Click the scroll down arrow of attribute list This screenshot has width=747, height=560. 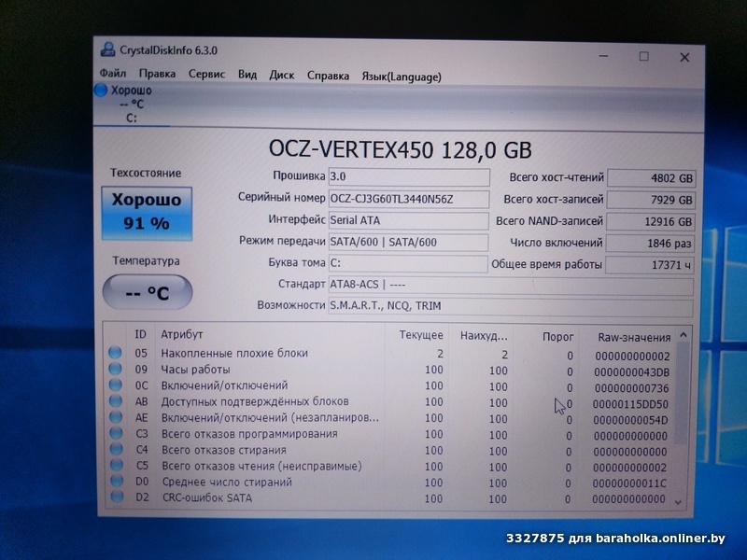(x=679, y=502)
